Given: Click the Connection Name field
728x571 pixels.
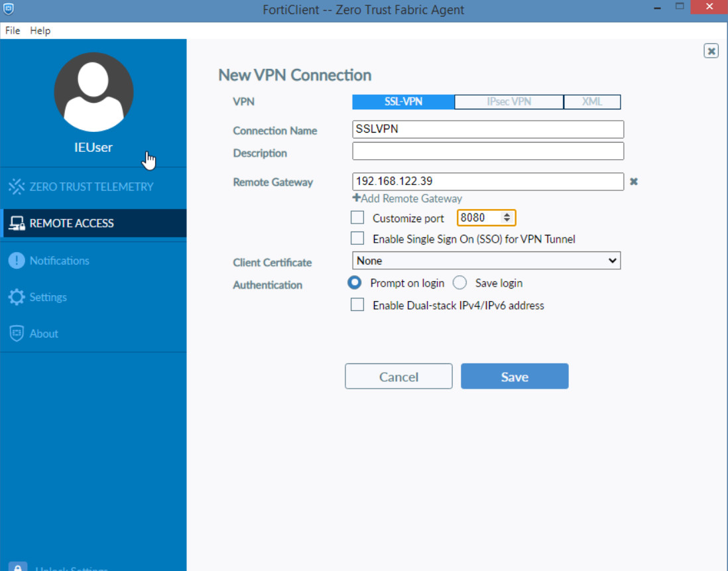Looking at the screenshot, I should click(488, 129).
